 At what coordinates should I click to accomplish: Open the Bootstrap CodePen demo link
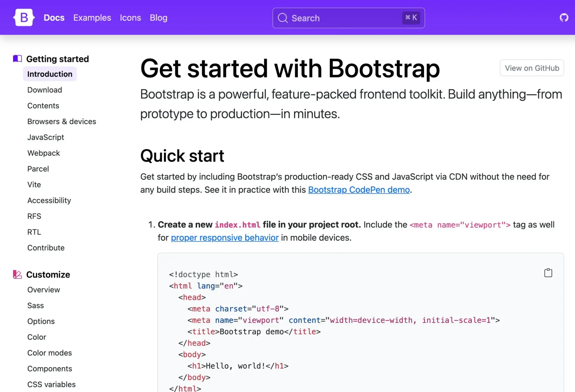(x=359, y=190)
